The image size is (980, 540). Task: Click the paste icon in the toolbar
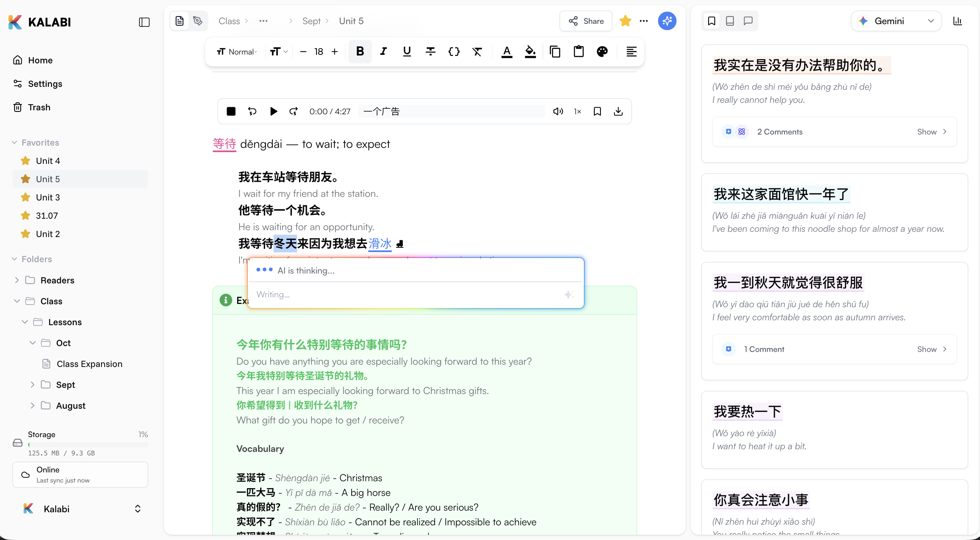point(579,51)
